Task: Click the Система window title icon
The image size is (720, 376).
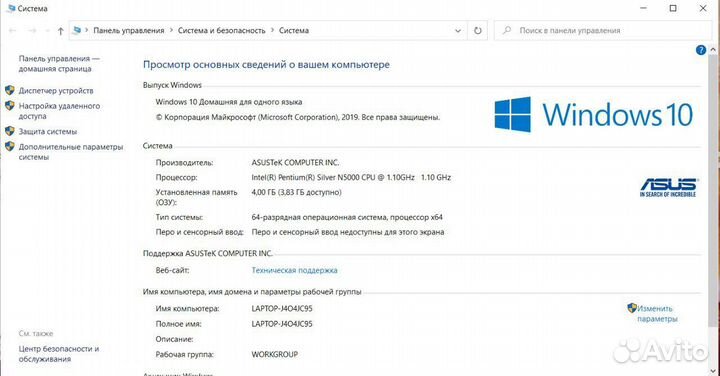Action: (11, 8)
